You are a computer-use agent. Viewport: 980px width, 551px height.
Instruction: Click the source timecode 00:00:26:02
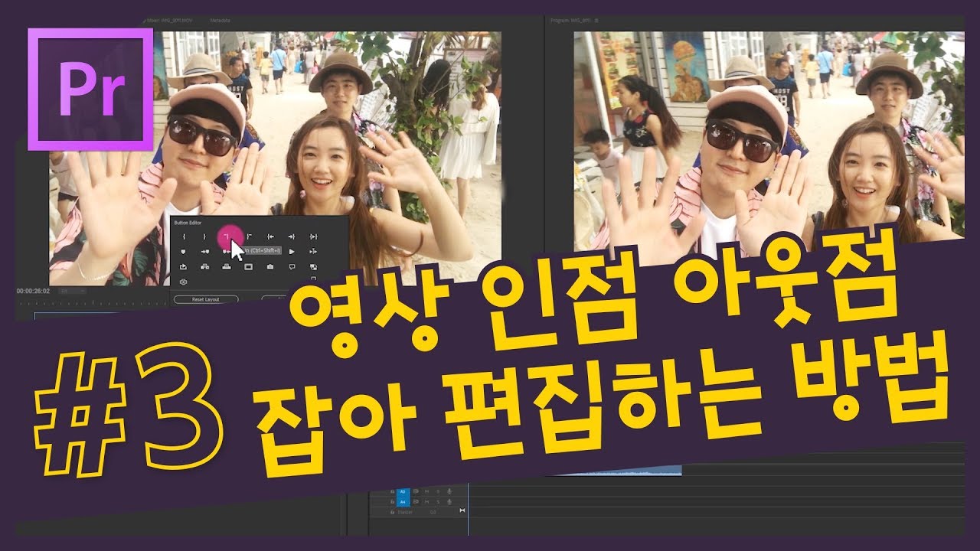click(33, 291)
